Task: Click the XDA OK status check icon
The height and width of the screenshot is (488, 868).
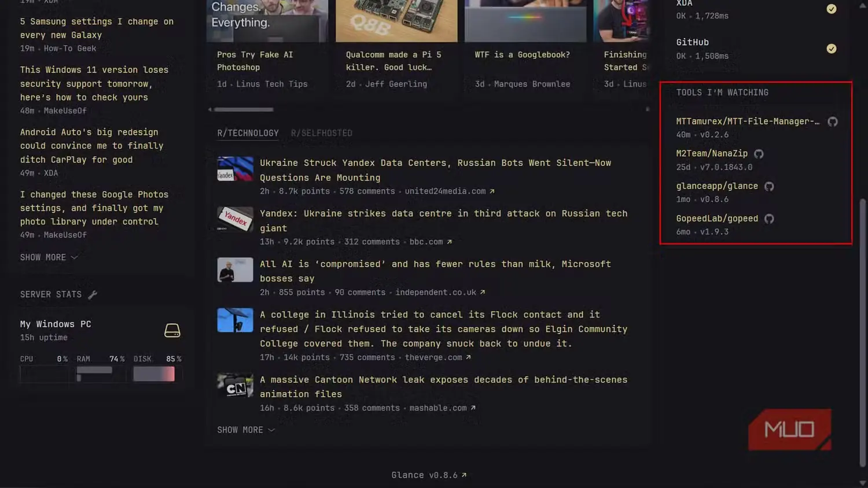Action: point(832,9)
